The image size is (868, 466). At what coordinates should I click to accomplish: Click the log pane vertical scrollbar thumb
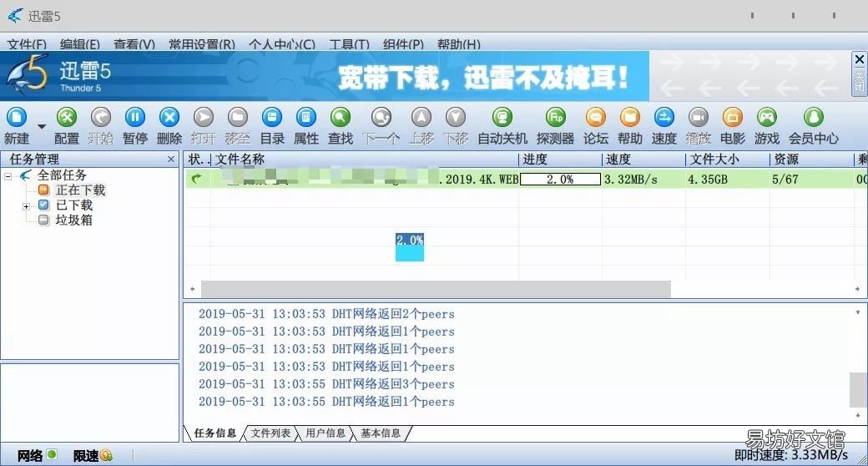point(858,390)
